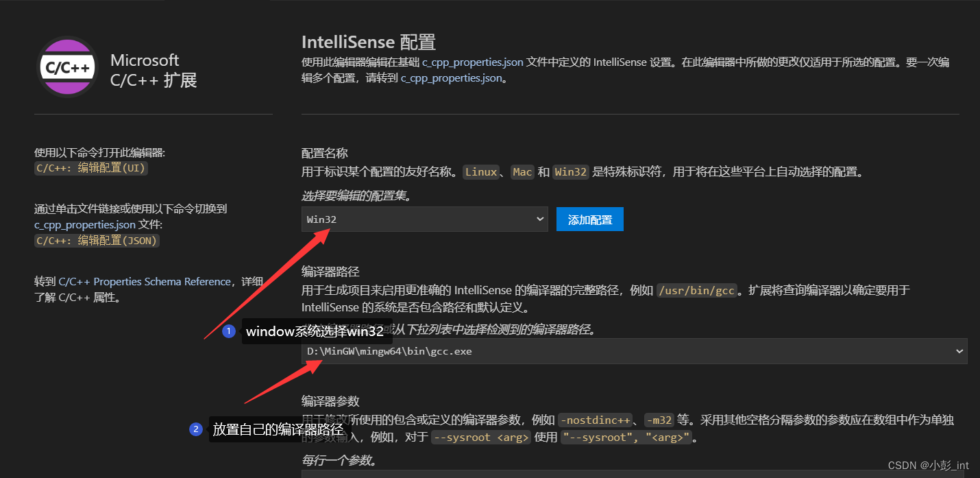Open the C/C++ Properties Schema Reference link
This screenshot has width=980, height=478.
coord(145,281)
